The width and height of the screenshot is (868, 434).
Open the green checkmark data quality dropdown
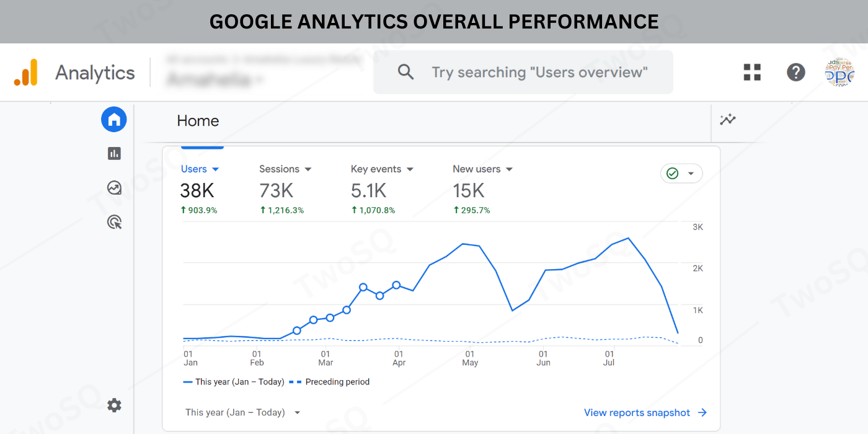pyautogui.click(x=681, y=174)
